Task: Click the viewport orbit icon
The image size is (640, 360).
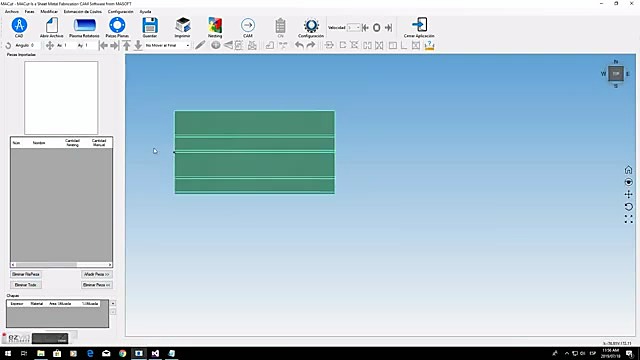Action: pos(628,182)
